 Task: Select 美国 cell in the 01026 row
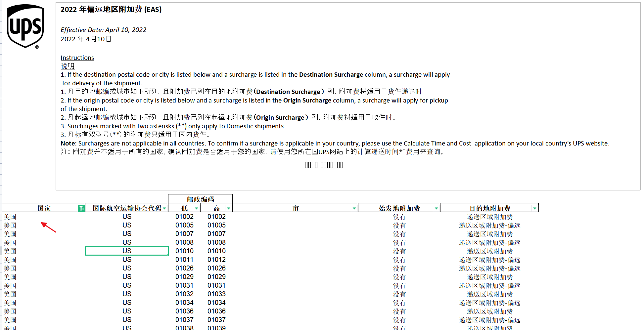44,268
